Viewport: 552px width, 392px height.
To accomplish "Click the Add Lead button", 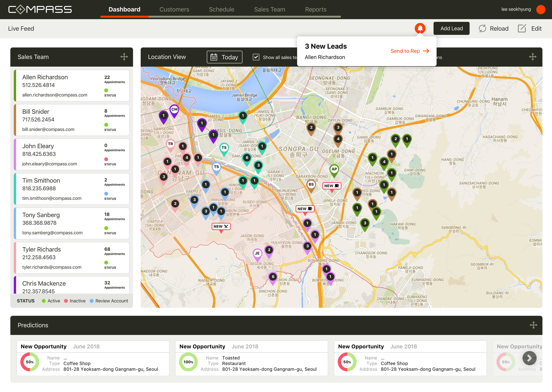I will 451,28.
